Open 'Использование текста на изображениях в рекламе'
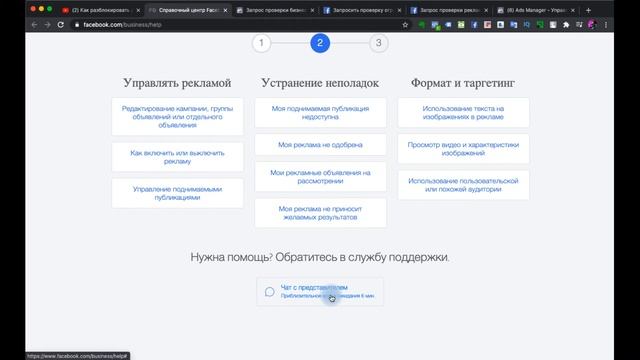 tap(463, 113)
